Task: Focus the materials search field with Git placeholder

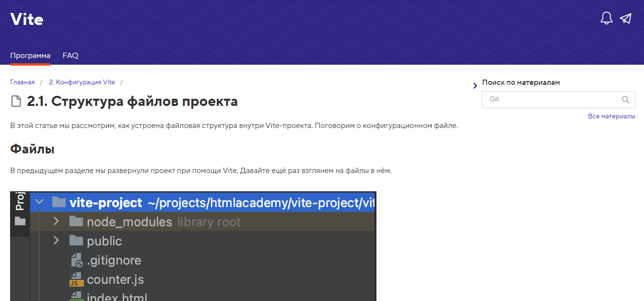Action: click(x=559, y=99)
